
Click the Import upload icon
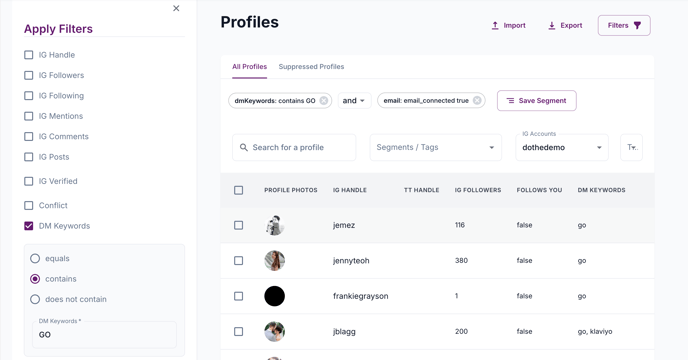[495, 25]
